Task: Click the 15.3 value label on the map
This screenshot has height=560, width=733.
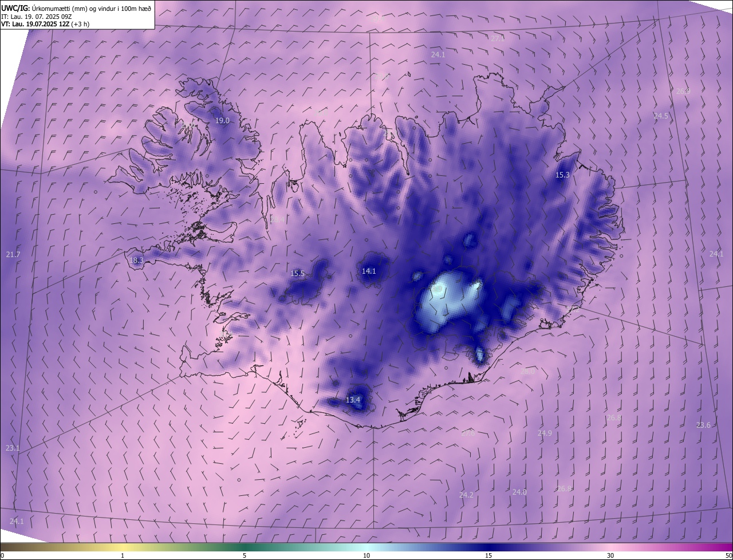Action: click(x=563, y=175)
